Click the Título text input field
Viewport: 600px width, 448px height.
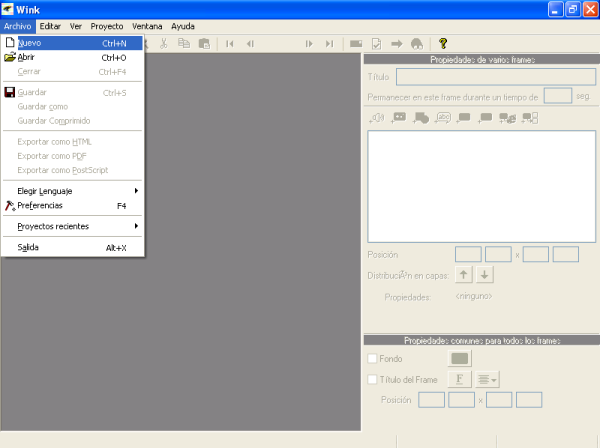pyautogui.click(x=496, y=76)
